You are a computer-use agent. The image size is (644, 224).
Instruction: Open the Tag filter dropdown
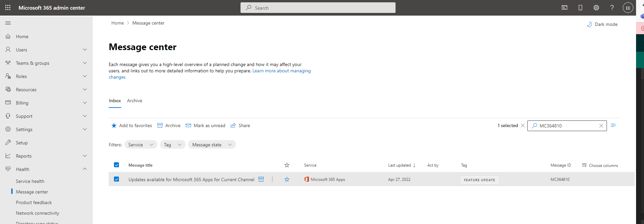(173, 145)
